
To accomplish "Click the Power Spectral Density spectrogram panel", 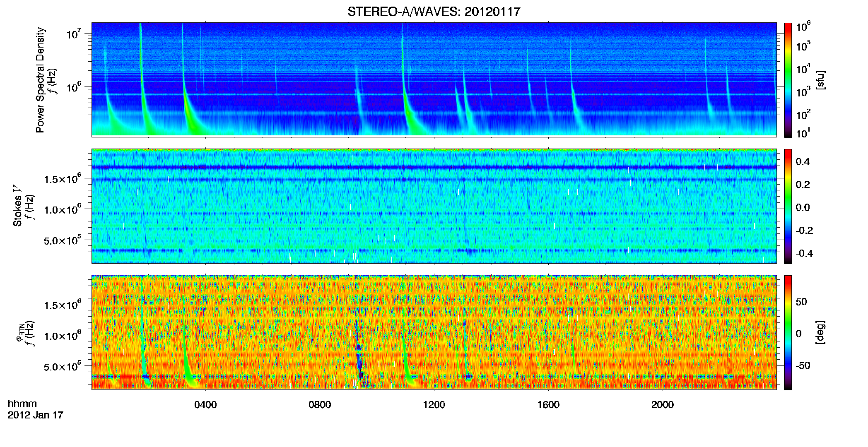I will 434,79.
